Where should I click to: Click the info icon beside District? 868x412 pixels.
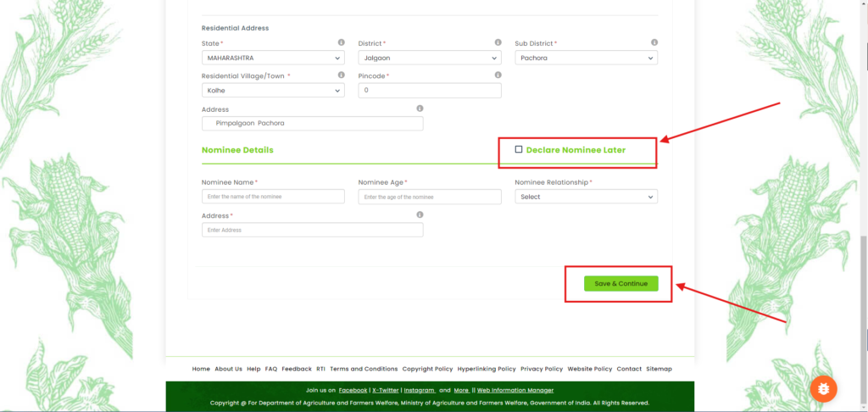point(498,42)
